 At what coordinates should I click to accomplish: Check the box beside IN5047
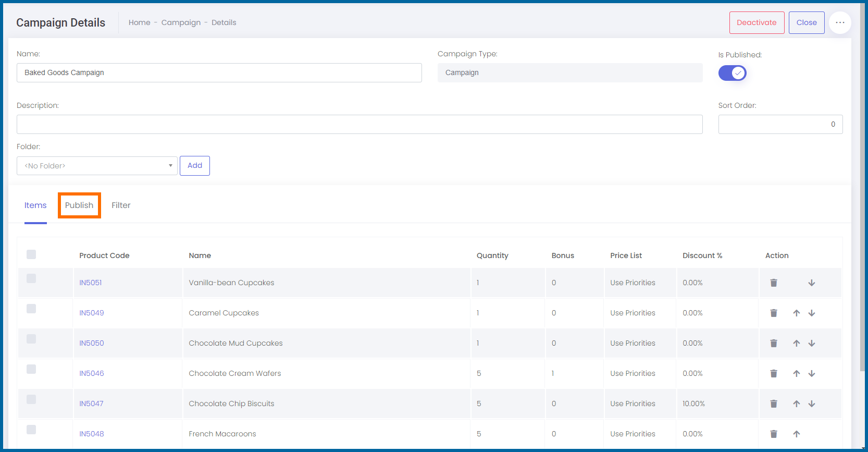point(31,399)
